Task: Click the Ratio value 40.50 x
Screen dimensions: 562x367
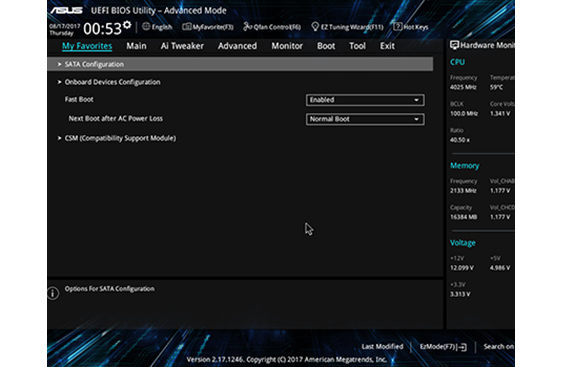Action: 460,140
